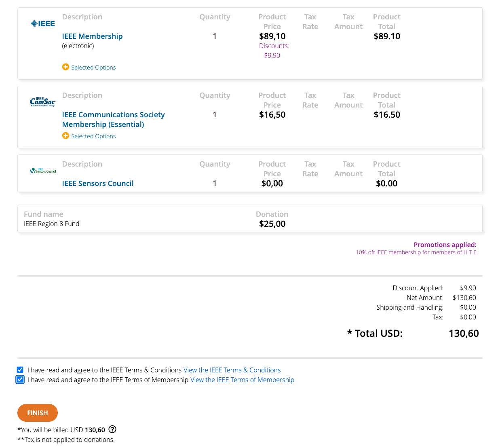498x448 pixels.
Task: Open IEEE Sensors Council link
Action: (x=98, y=183)
